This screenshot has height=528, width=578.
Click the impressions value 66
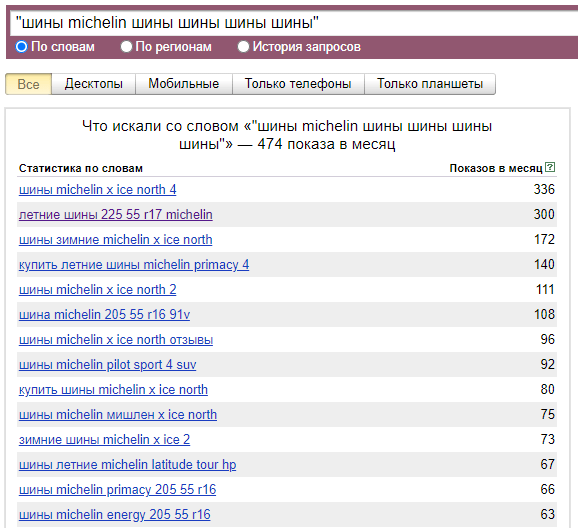547,490
